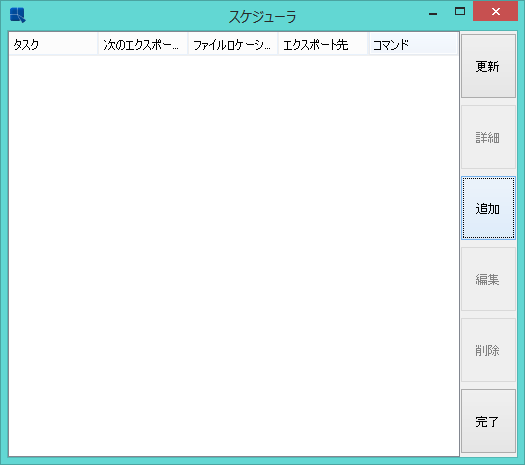Sort by the タスク column header
Image resolution: width=525 pixels, height=465 pixels.
pos(53,44)
